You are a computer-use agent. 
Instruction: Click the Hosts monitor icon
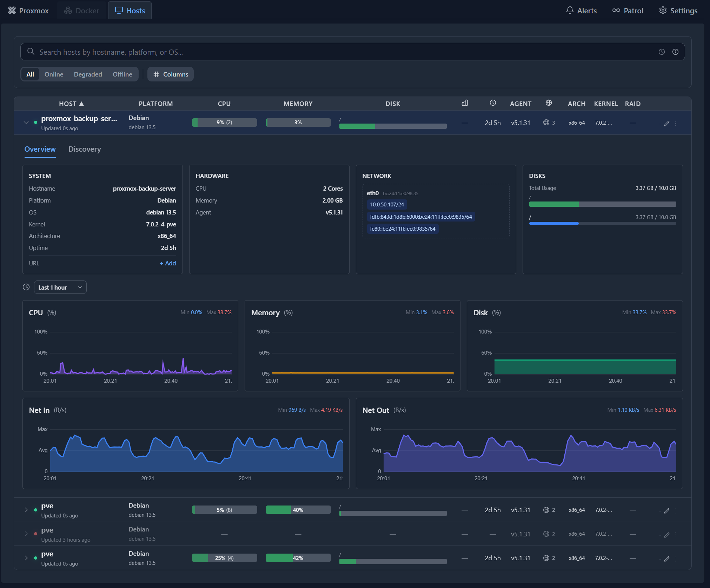119,11
